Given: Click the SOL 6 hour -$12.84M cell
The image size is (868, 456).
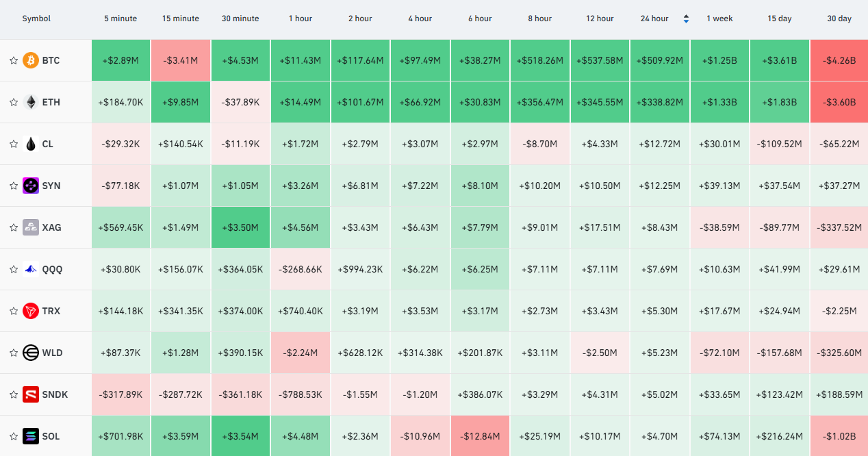Looking at the screenshot, I should (480, 436).
